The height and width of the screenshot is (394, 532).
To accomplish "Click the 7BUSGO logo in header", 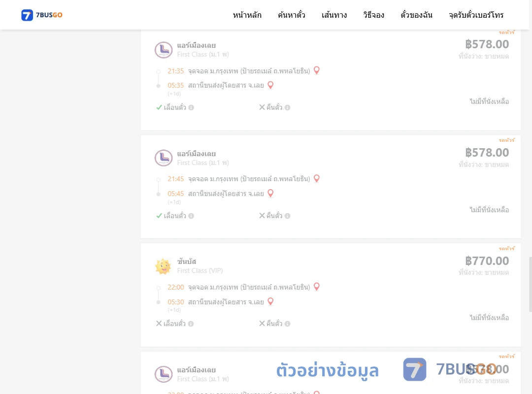I will tap(42, 15).
